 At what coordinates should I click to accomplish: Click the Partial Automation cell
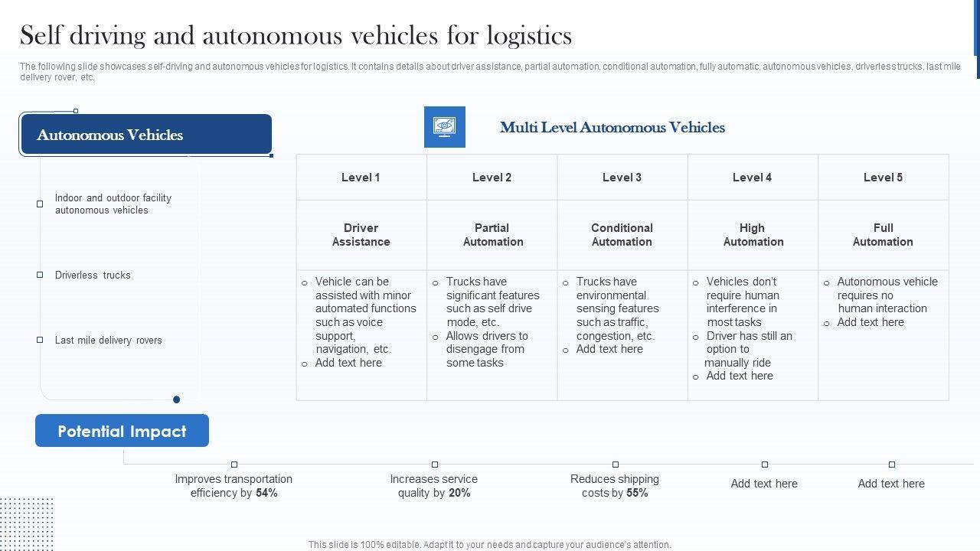click(492, 235)
